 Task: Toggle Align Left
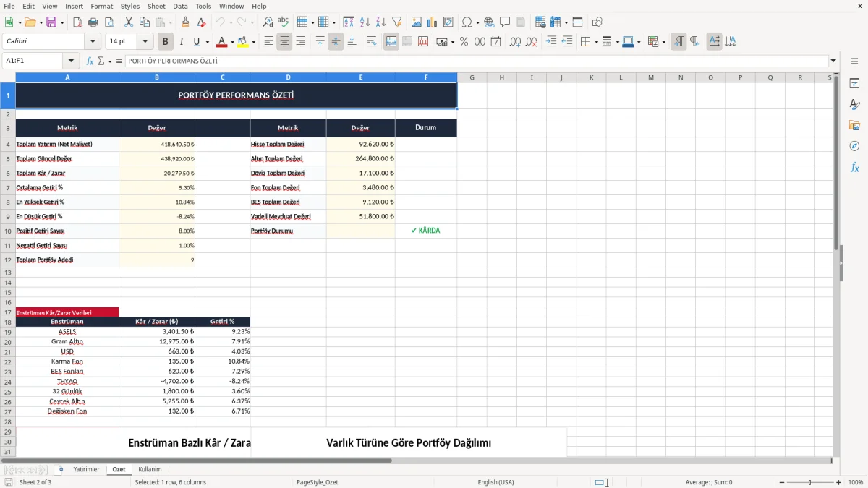tap(268, 42)
